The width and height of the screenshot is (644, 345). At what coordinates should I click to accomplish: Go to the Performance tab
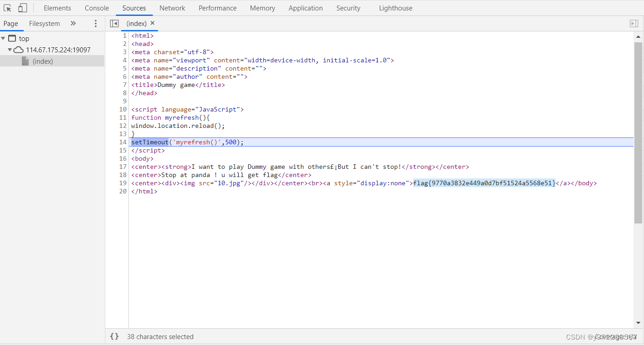(218, 8)
